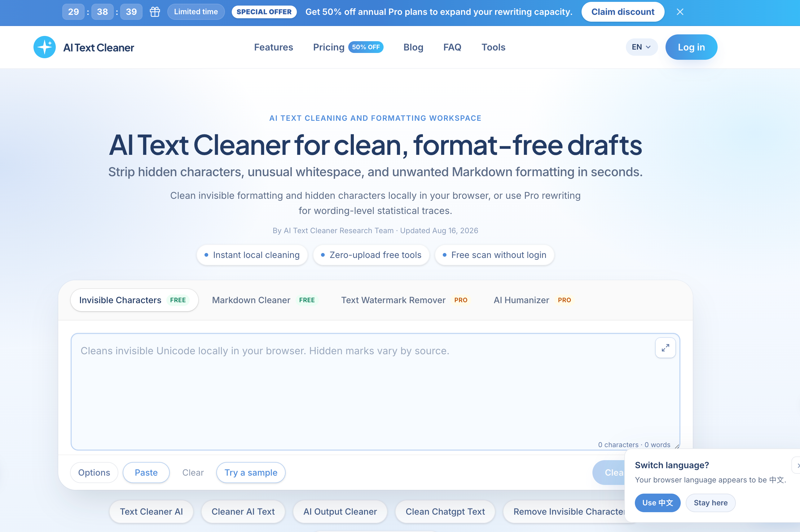Viewport: 800px width, 532px height.
Task: Switch to Text Watermark Remover tab
Action: 405,300
